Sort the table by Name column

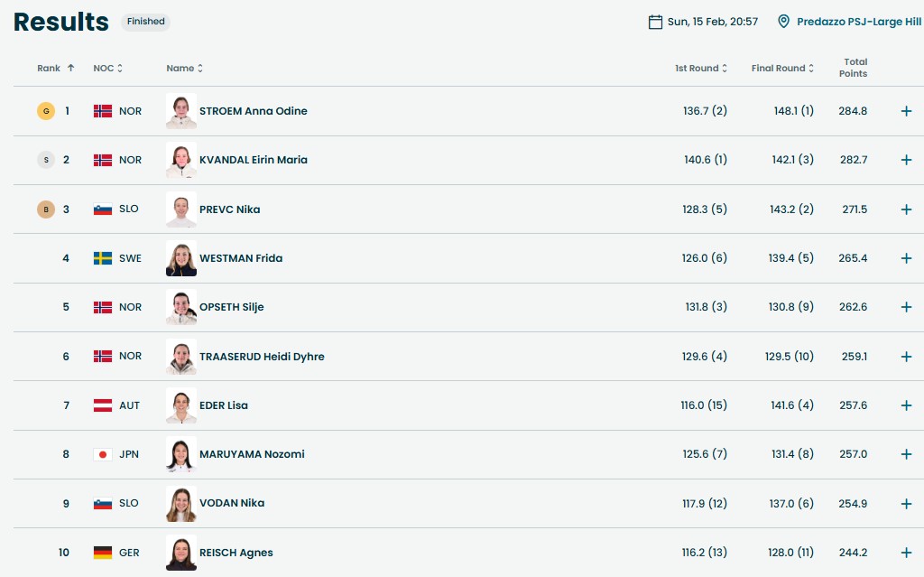(x=184, y=69)
